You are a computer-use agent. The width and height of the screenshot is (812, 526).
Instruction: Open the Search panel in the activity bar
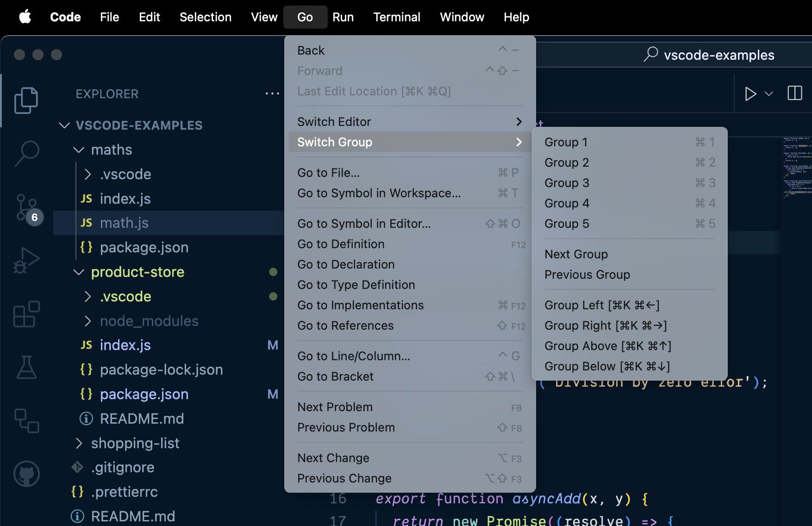click(x=26, y=153)
